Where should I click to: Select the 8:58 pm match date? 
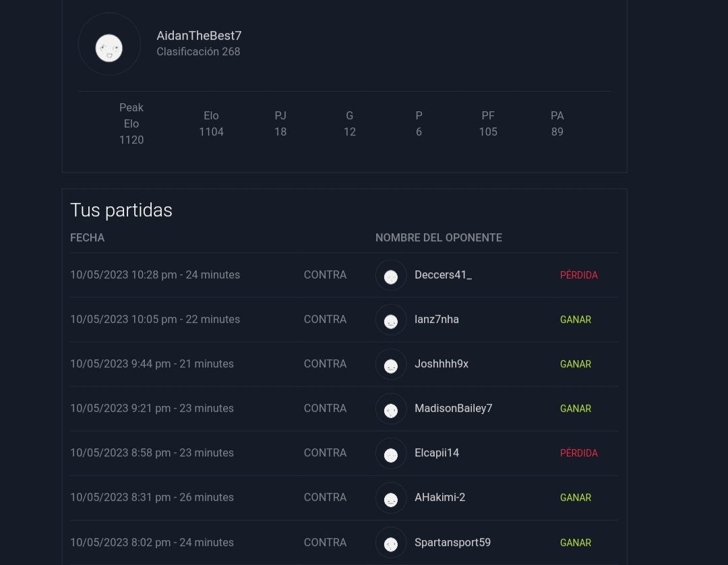coord(152,453)
